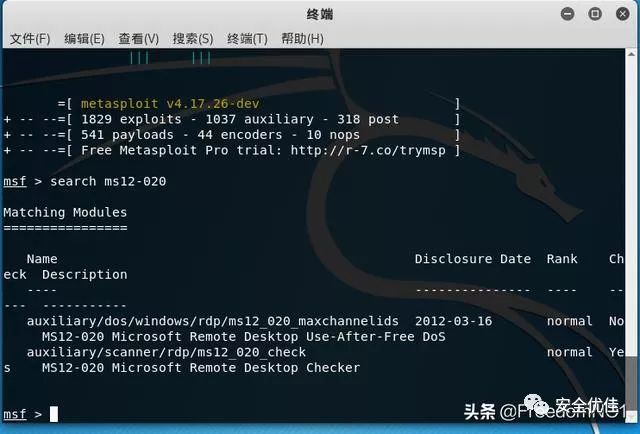640x434 pixels.
Task: Click the ms12_020_maxchannelids module path
Action: (x=213, y=321)
